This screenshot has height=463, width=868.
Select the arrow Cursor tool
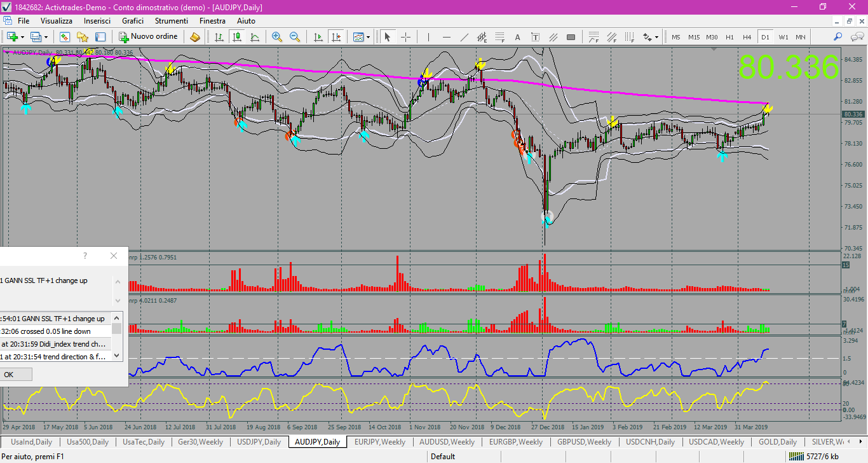point(388,37)
